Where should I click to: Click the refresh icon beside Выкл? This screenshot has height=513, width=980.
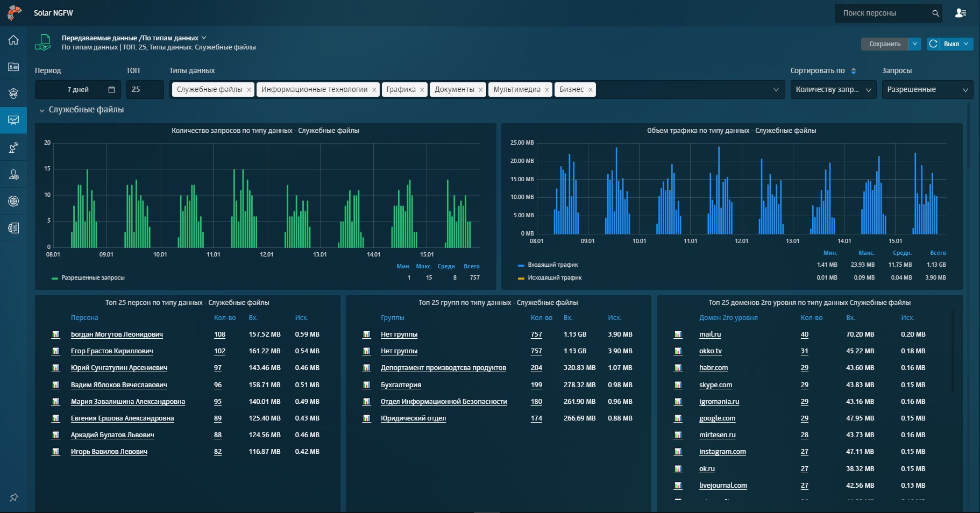(933, 44)
